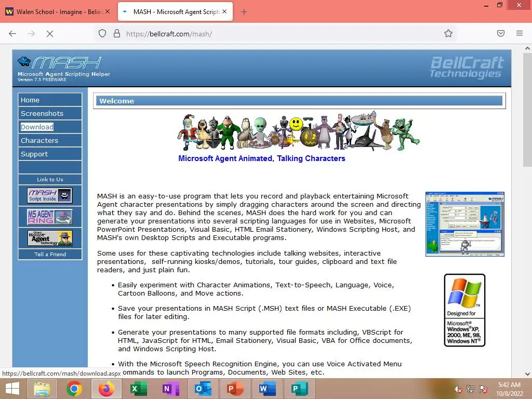Click the muted volume tray icon
The image size is (532, 399).
(458, 389)
